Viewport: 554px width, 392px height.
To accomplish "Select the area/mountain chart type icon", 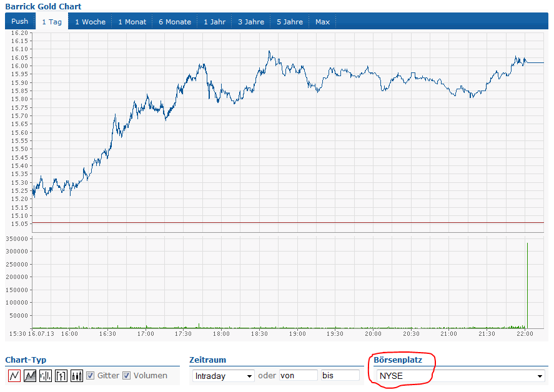I will 30,375.
